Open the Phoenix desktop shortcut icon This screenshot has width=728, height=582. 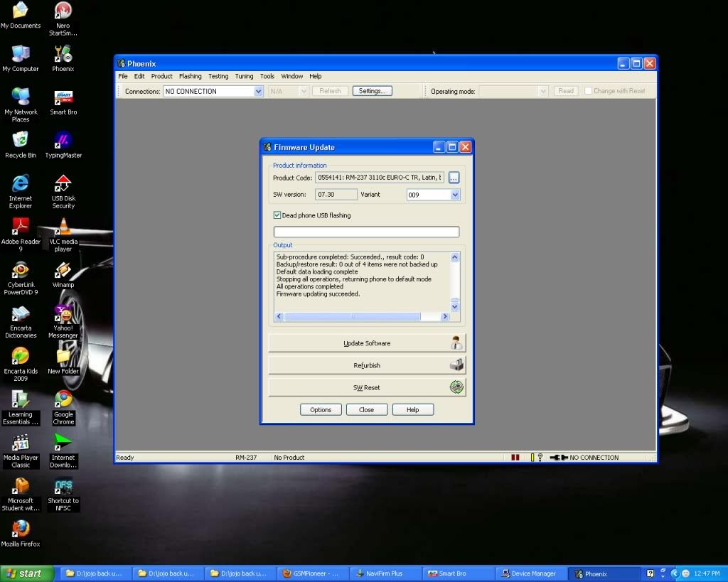(63, 58)
